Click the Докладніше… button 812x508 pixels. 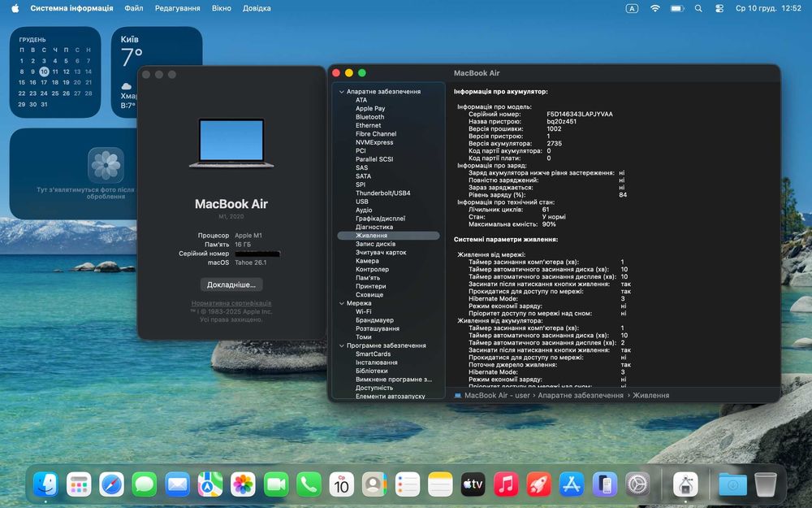[x=231, y=284]
